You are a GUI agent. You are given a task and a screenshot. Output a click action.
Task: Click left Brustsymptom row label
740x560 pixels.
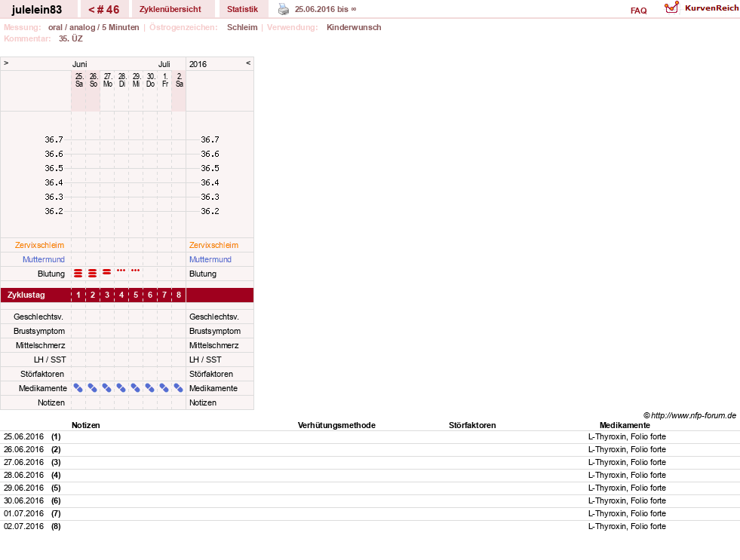tap(39, 331)
